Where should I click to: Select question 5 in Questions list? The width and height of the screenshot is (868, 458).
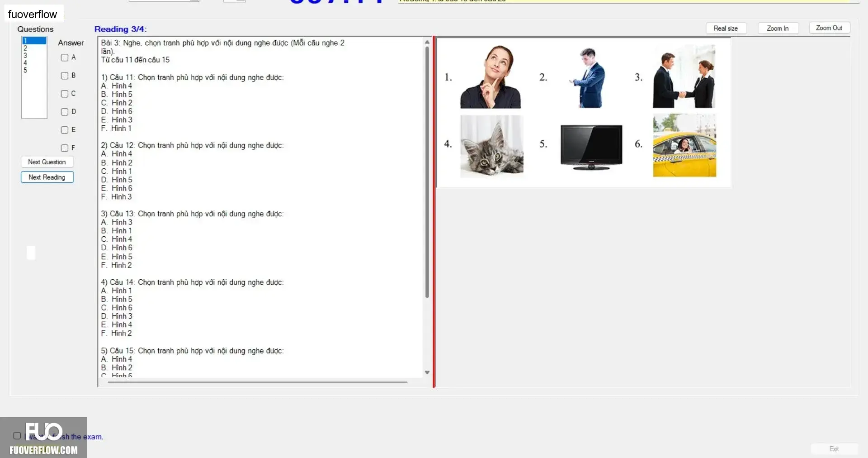coord(34,70)
